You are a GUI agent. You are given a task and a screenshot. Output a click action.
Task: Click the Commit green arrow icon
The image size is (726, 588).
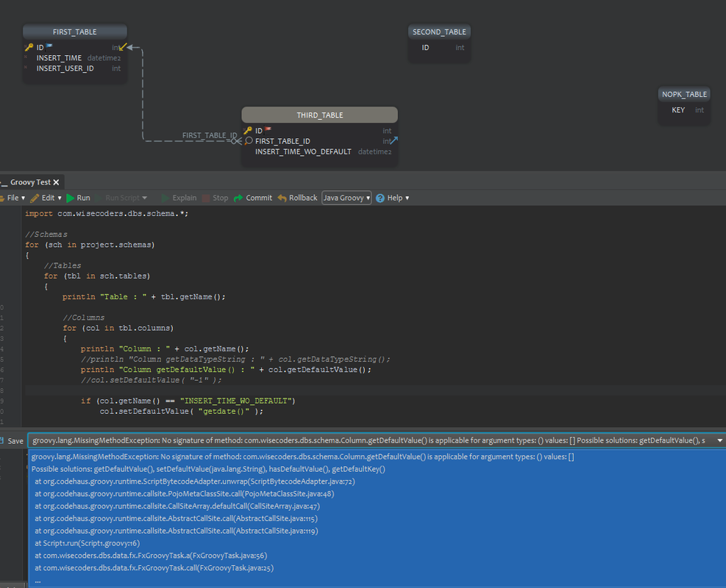pos(238,198)
